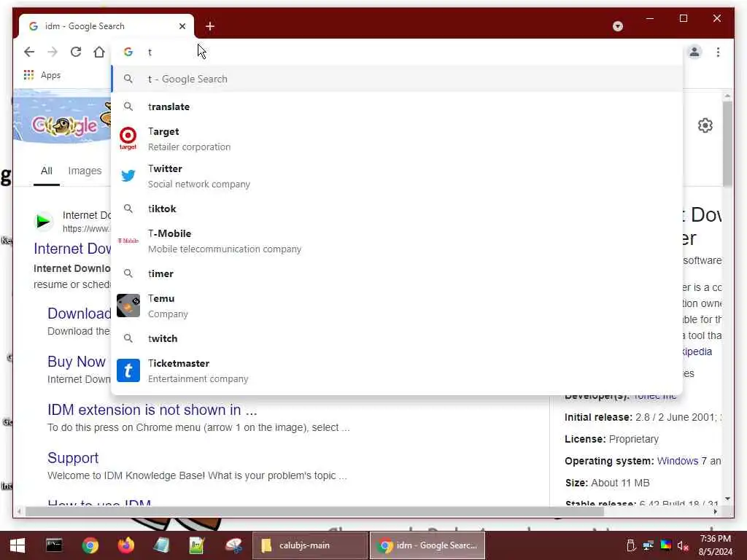Viewport: 747px width, 560px height.
Task: Click the IDM green arrow favicon
Action: [43, 221]
